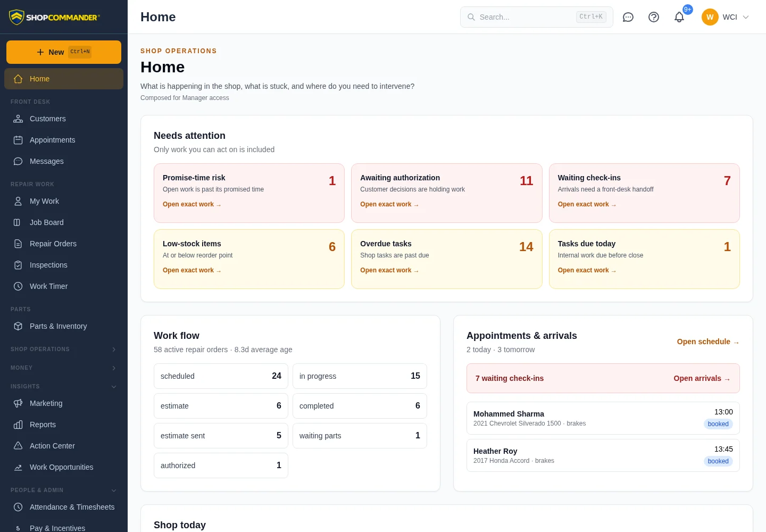Click the Open arrivals link
The height and width of the screenshot is (532, 766).
(702, 378)
